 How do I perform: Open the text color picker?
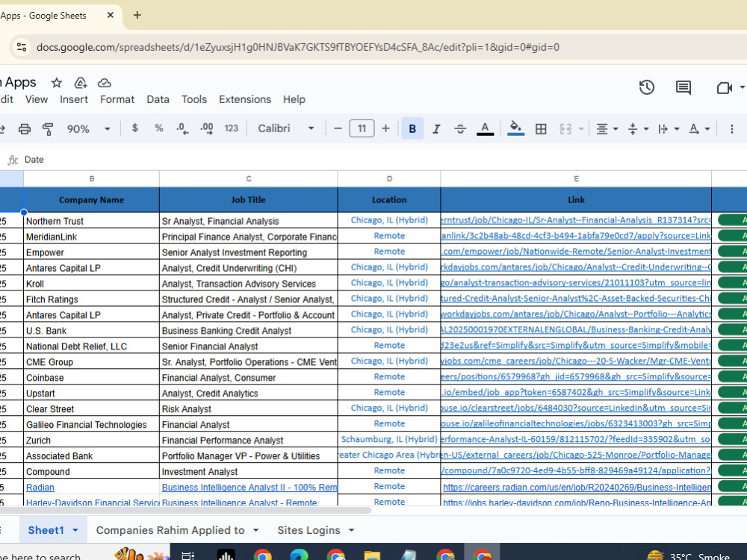[x=485, y=128]
